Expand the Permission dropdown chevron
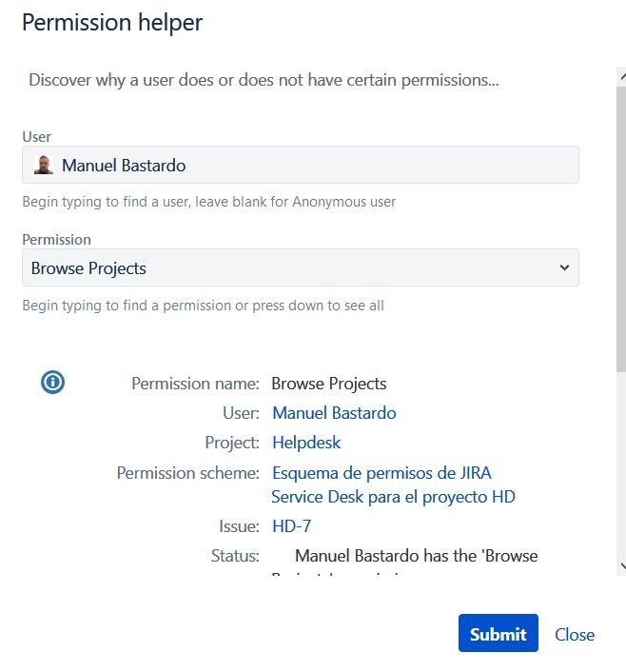This screenshot has width=626, height=672. tap(564, 267)
